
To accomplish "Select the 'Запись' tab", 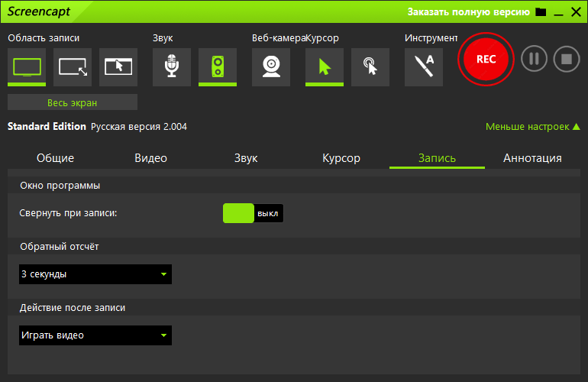I will click(437, 158).
